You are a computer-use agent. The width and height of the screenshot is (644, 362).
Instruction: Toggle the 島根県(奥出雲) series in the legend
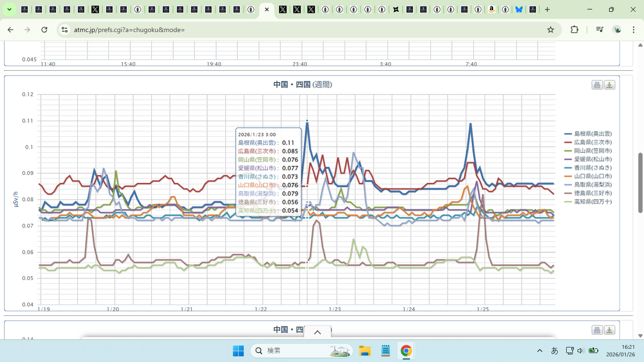coord(588,134)
